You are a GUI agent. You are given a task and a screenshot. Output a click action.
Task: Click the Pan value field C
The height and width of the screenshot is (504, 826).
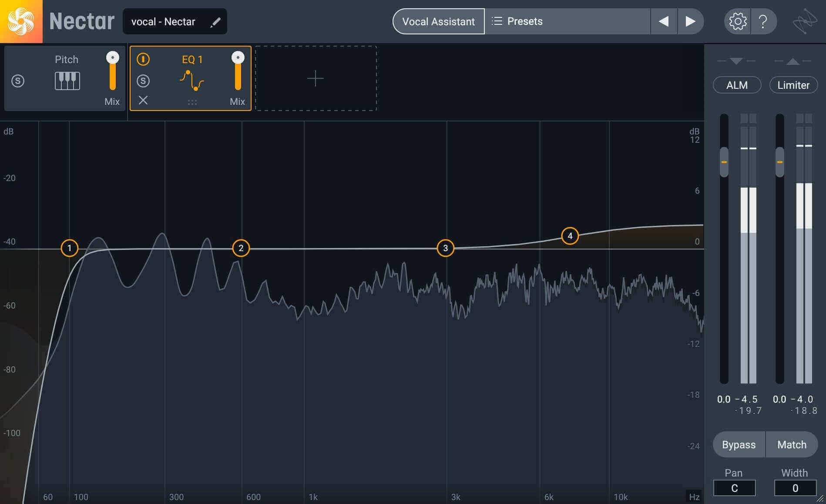pos(735,488)
